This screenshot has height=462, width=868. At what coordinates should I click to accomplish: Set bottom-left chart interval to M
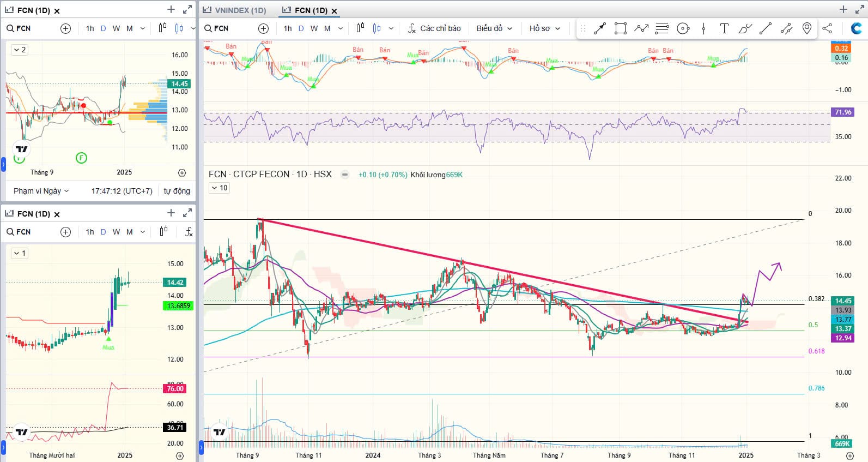point(129,232)
